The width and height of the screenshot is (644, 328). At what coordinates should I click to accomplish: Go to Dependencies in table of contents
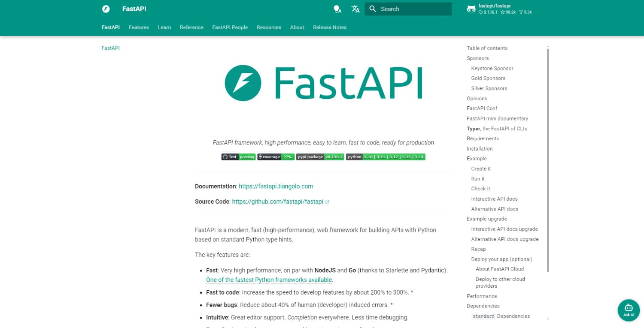(x=483, y=306)
